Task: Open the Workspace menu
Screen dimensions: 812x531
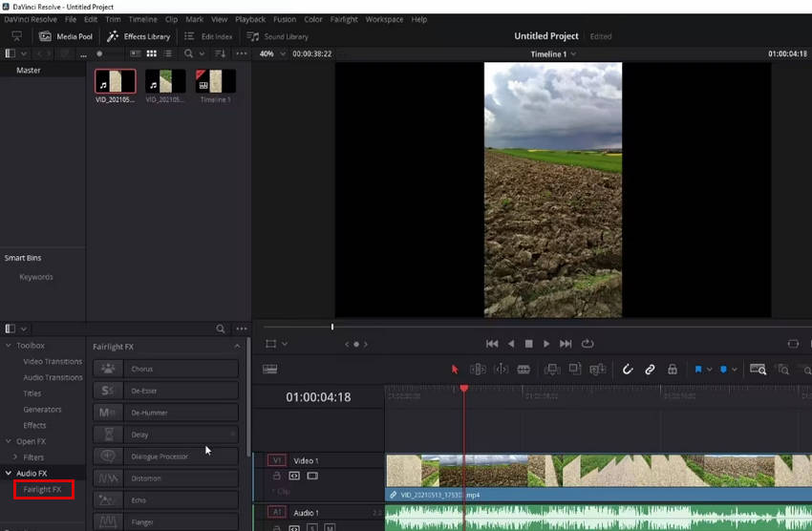Action: [x=384, y=19]
